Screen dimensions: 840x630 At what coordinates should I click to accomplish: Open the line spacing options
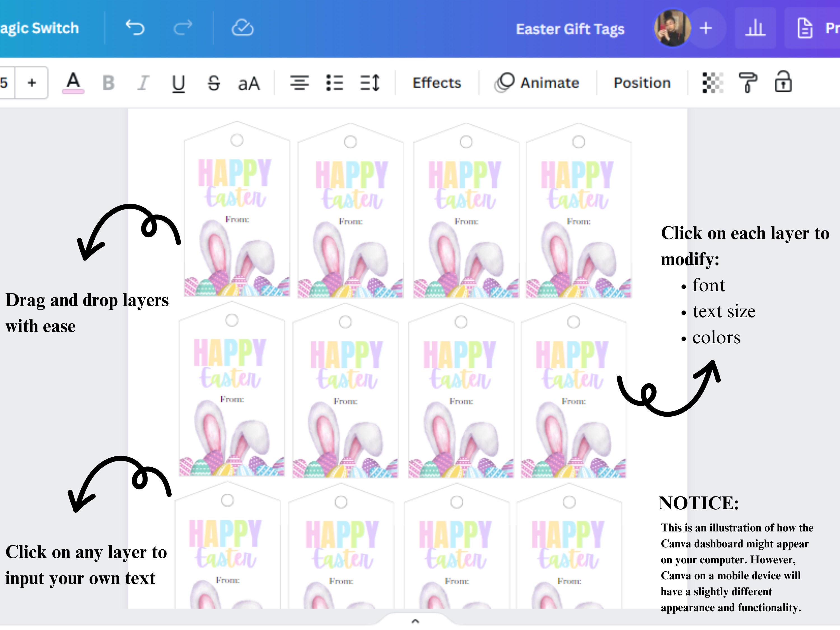coord(370,83)
